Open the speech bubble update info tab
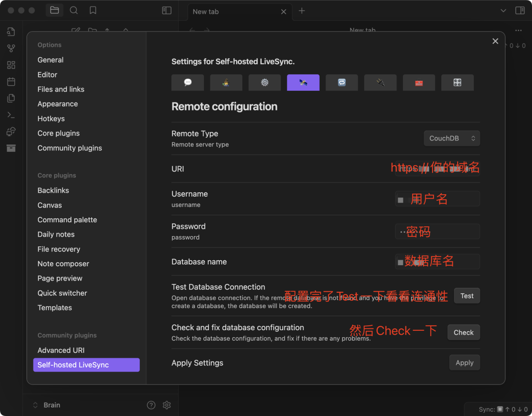532x416 pixels. click(187, 82)
